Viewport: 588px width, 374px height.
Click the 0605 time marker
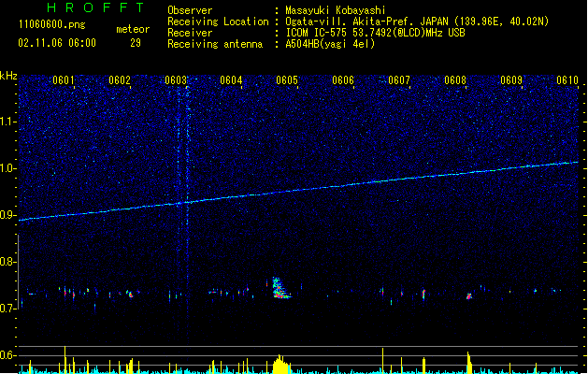click(x=287, y=80)
